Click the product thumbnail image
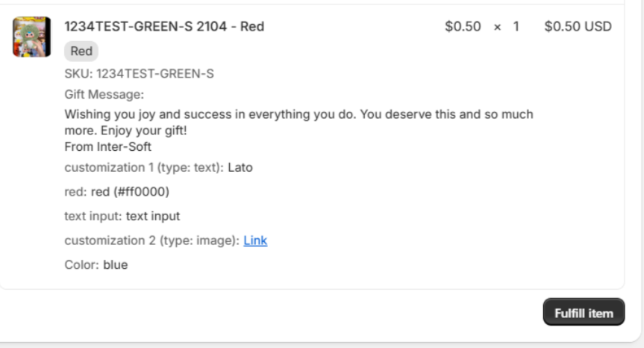 (31, 37)
